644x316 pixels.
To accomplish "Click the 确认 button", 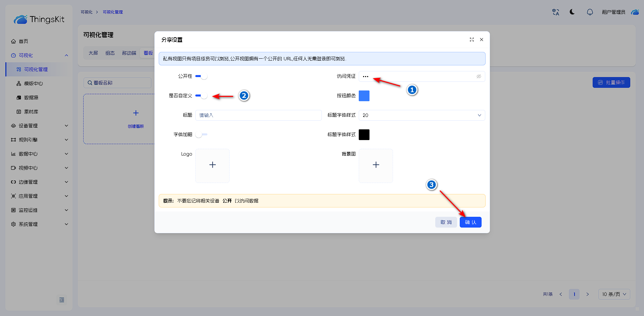I will point(470,222).
